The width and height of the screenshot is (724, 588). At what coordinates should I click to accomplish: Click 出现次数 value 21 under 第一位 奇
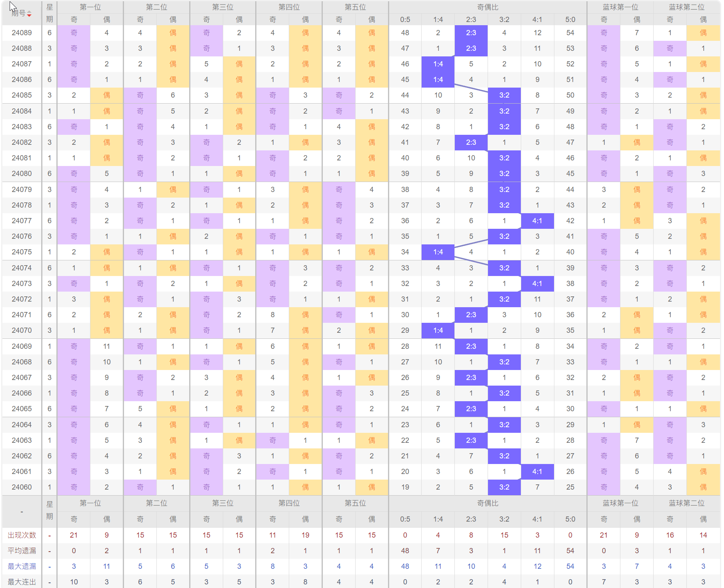[74, 535]
